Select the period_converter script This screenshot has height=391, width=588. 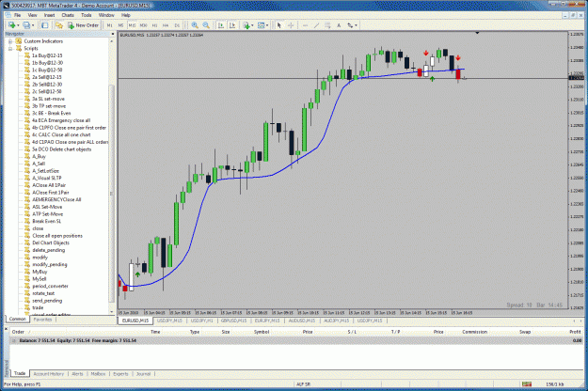click(x=50, y=286)
